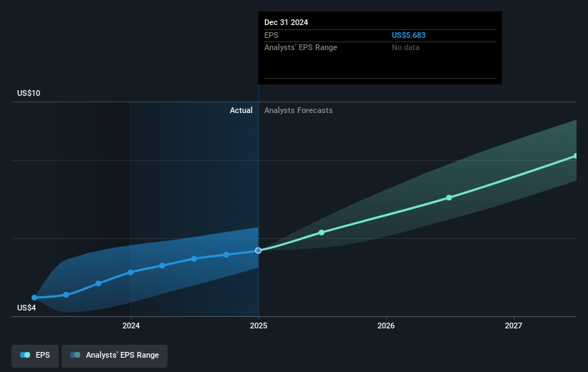Screen dimensions: 588x372
Task: Click the 2027 x-axis label
Action: [514, 325]
